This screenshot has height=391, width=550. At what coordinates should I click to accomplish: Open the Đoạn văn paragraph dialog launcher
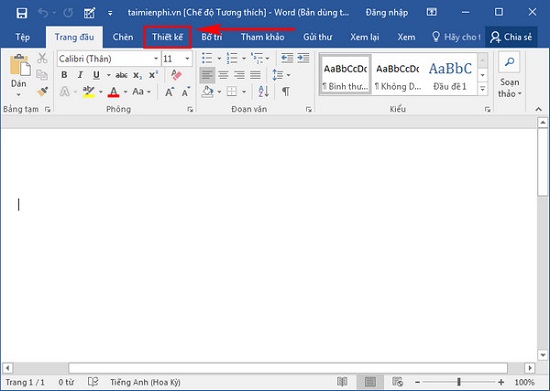309,109
